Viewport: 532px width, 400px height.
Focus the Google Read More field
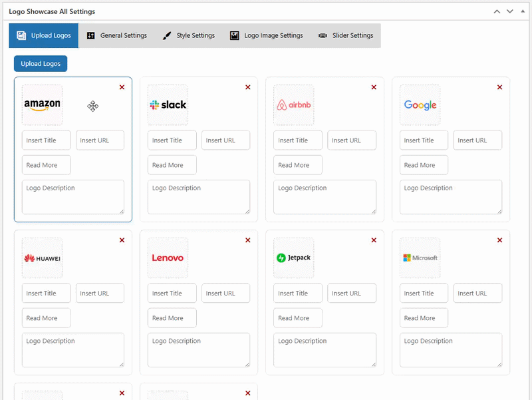[424, 165]
